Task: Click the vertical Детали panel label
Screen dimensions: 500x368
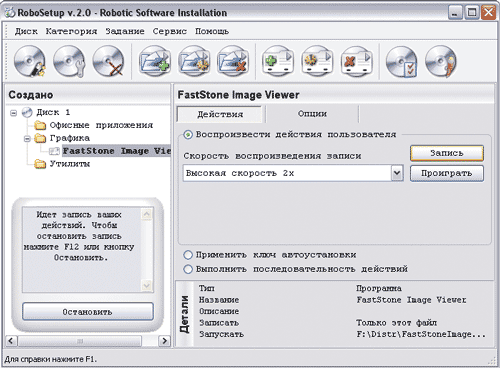Action: tap(184, 314)
